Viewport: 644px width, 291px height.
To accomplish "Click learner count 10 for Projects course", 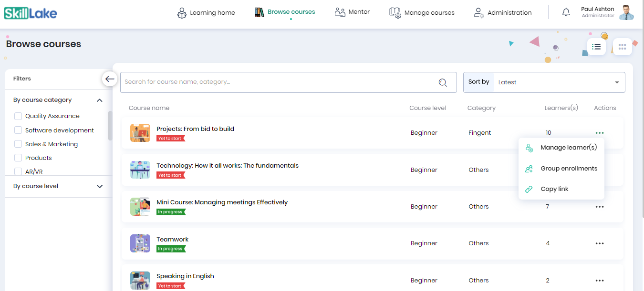I will pos(549,133).
